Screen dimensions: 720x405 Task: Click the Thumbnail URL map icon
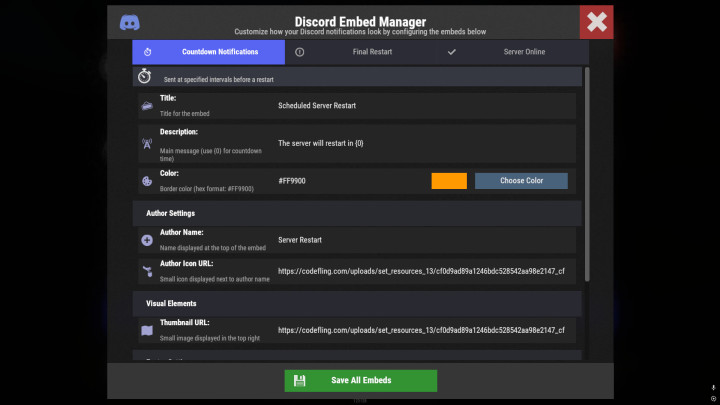click(x=147, y=330)
